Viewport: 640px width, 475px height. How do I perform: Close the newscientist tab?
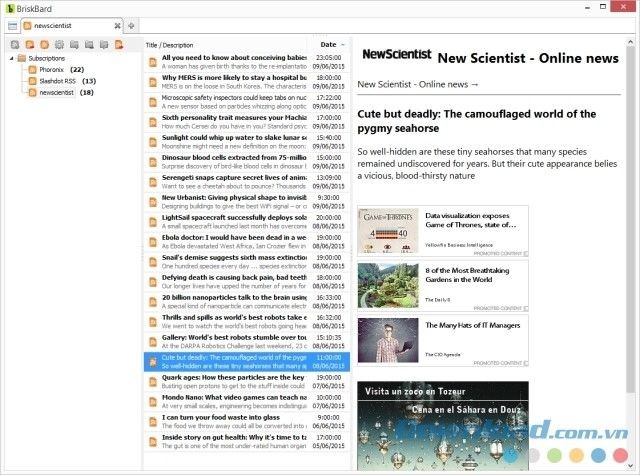coord(117,24)
